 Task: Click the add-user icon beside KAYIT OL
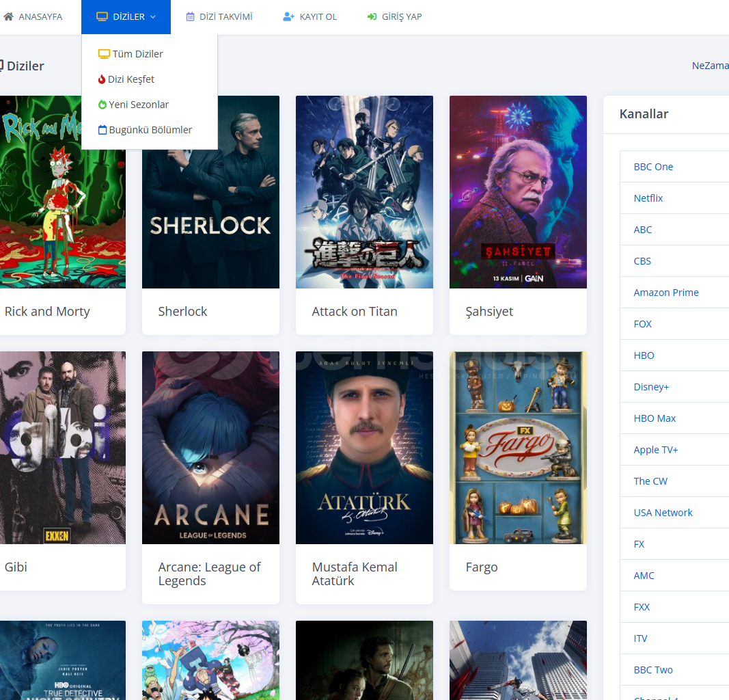289,16
